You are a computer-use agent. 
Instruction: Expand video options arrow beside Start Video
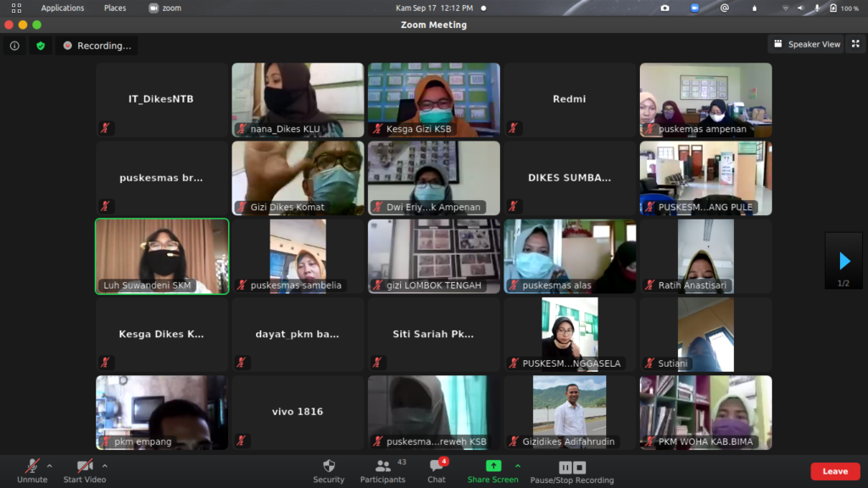(104, 466)
